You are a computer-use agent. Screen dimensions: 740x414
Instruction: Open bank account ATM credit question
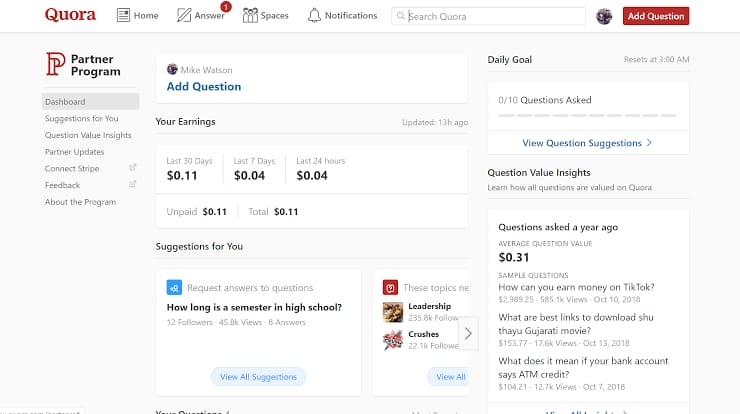[583, 367]
